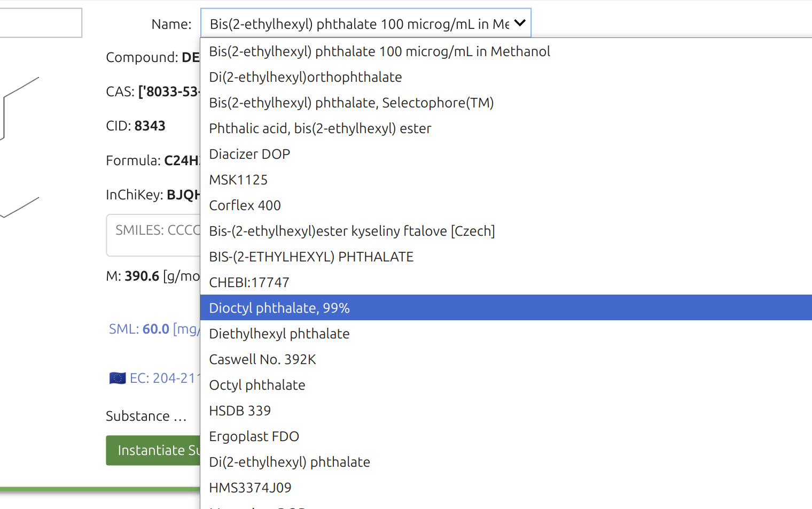
Task: Choose 'Di(2-ethylhexyl)orthophthalate' from list
Action: [506, 77]
